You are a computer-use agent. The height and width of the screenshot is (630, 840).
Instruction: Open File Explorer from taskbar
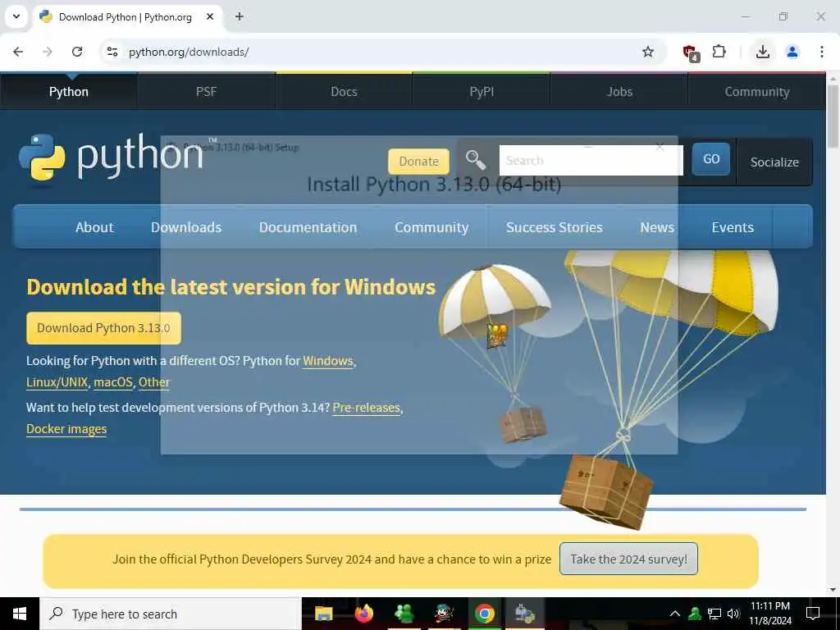click(x=323, y=614)
